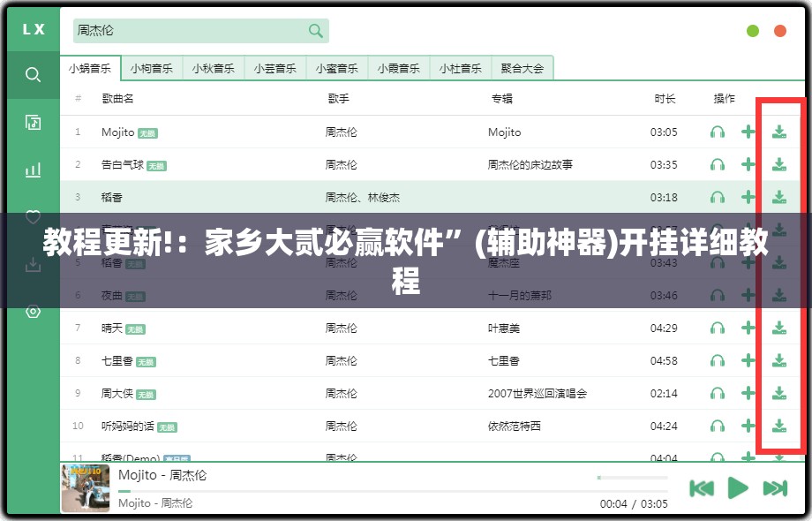Open the song list sidebar icon

[x=33, y=123]
